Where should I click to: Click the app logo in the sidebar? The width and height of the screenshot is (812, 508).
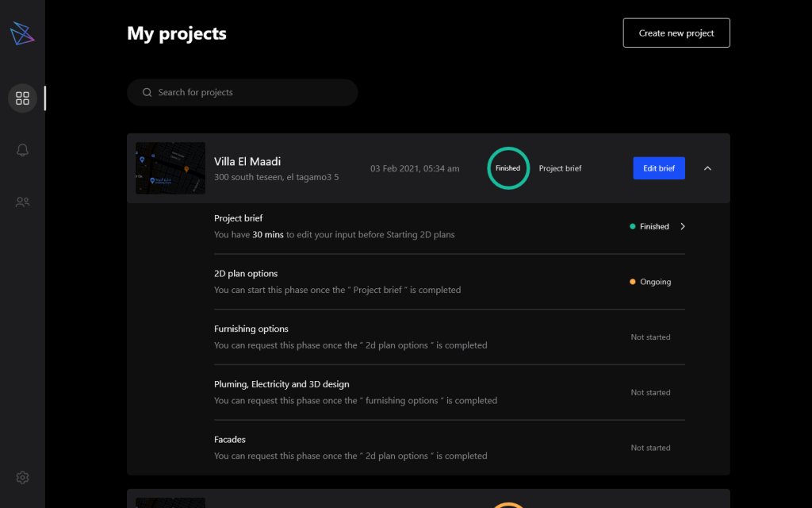pos(22,33)
